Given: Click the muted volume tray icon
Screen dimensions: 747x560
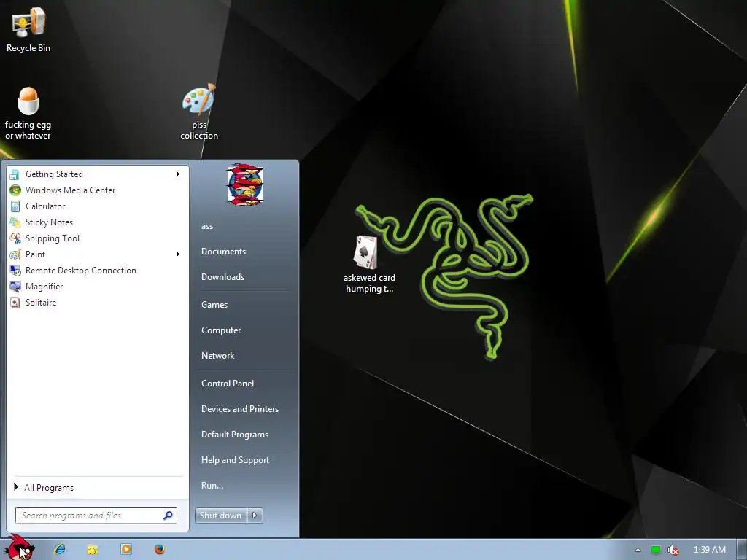Looking at the screenshot, I should (673, 550).
